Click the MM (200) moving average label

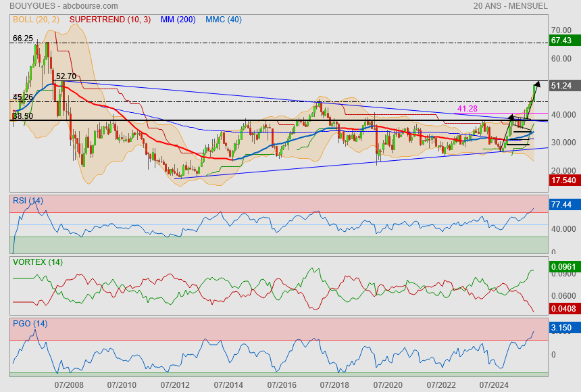tap(178, 20)
